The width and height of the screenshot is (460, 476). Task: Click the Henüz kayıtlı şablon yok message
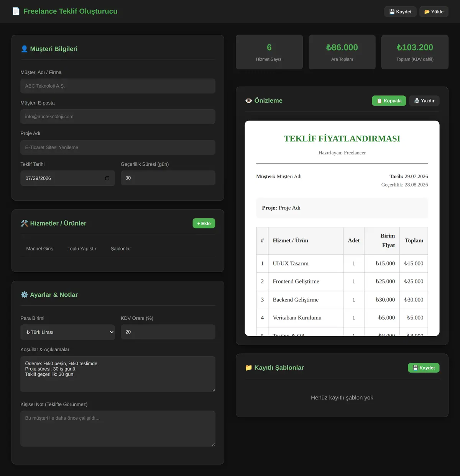[x=342, y=397]
